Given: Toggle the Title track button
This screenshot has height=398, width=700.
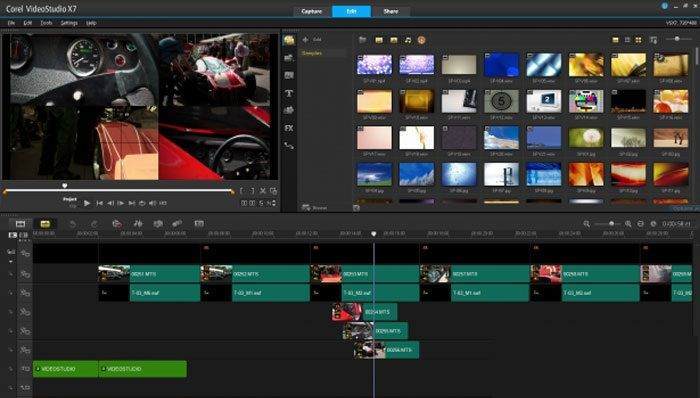Looking at the screenshot, I should tap(25, 369).
